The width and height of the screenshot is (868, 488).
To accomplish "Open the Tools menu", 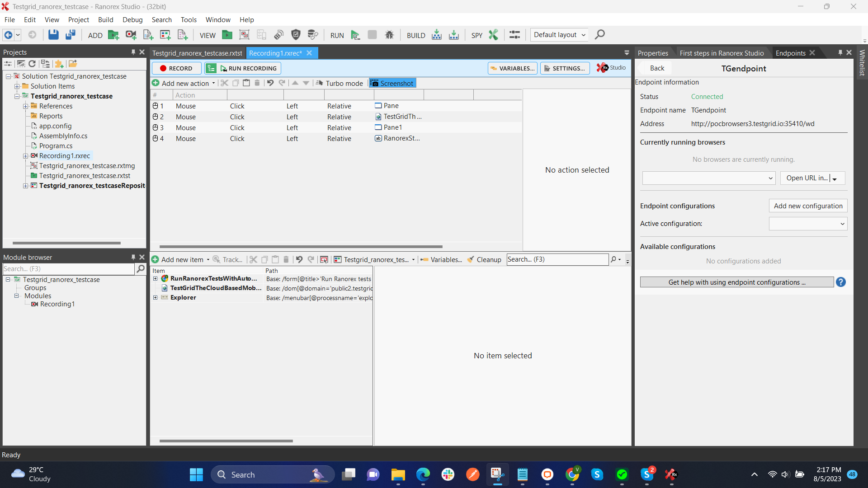I will pos(189,20).
